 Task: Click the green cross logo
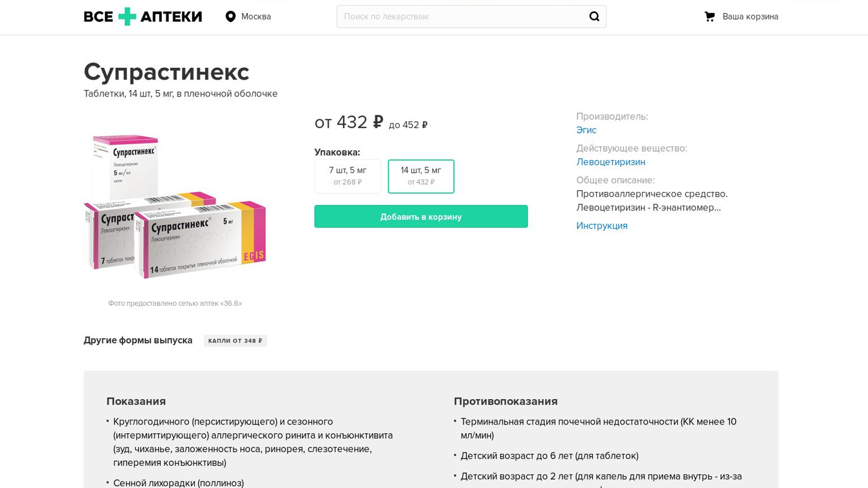pos(127,17)
